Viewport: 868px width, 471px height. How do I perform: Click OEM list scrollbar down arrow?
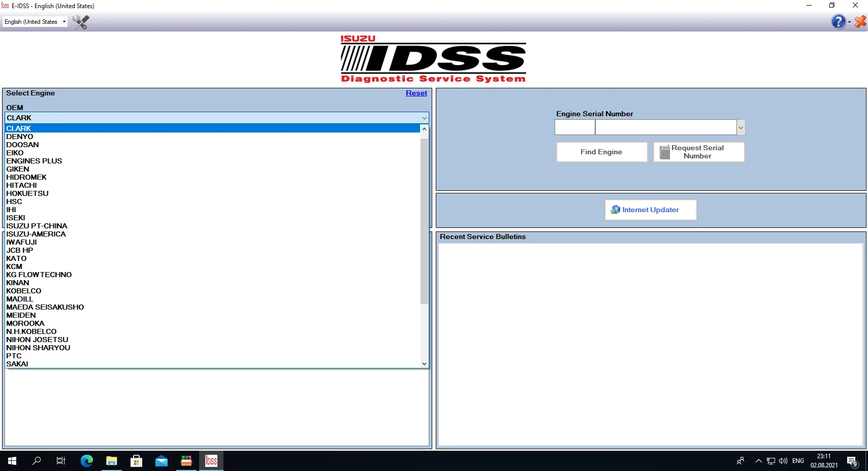pos(424,364)
